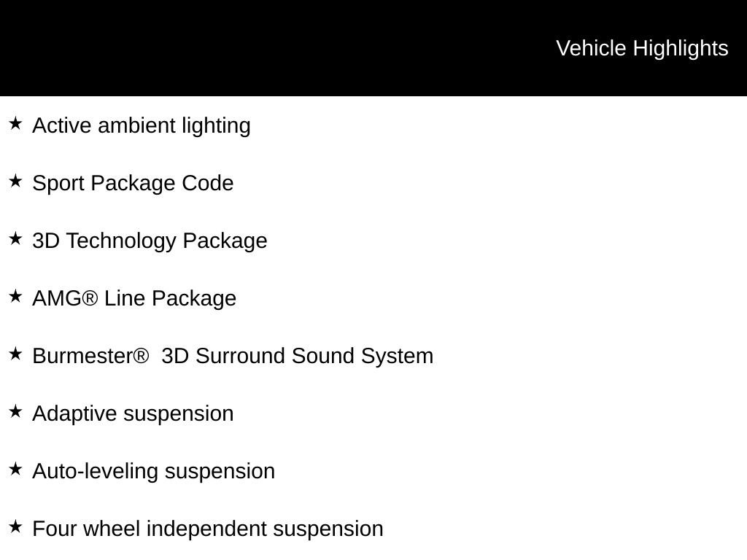
Task: Select the 3D Technology Package item
Action: pos(150,241)
